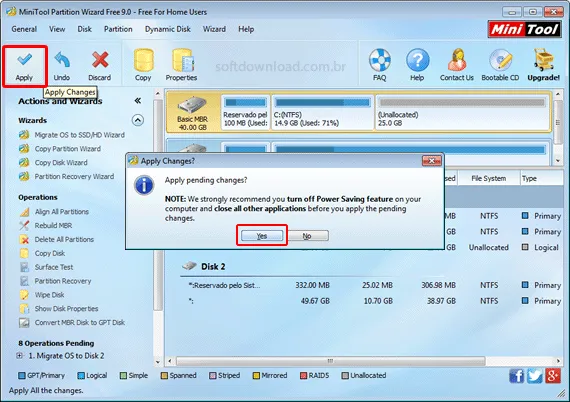Open the Properties toolbar icon
Screen dimensions: 570x402
181,65
